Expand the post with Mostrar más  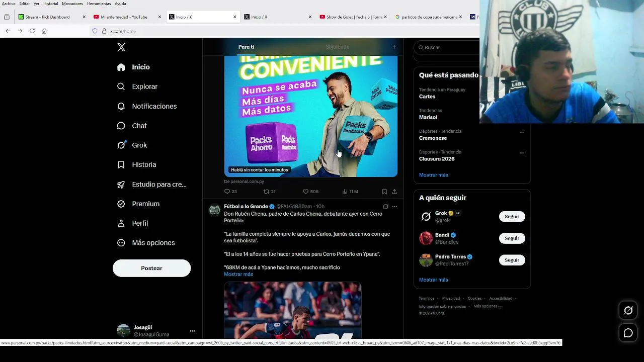238,274
